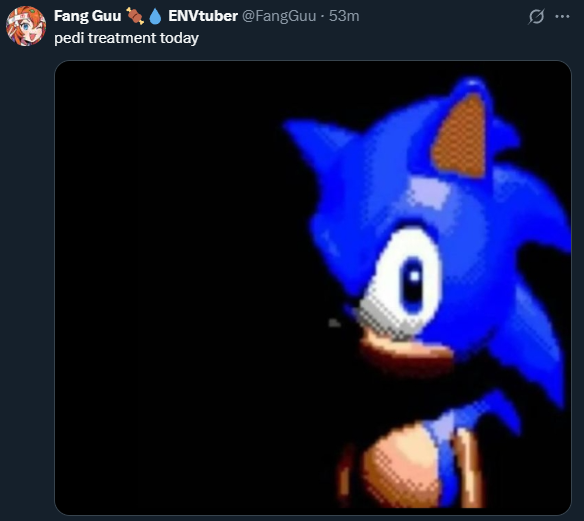Image resolution: width=584 pixels, height=521 pixels.
Task: Click the meat-on-bone emoji in display name
Action: click(134, 16)
